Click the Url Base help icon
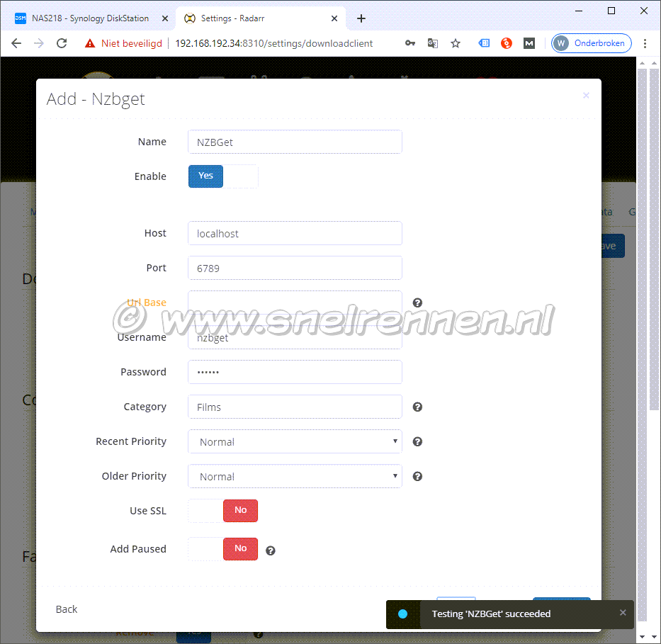This screenshot has height=644, width=661. tap(417, 303)
